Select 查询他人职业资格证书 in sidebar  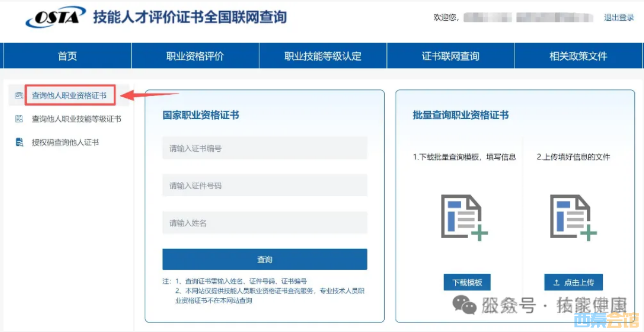[69, 96]
